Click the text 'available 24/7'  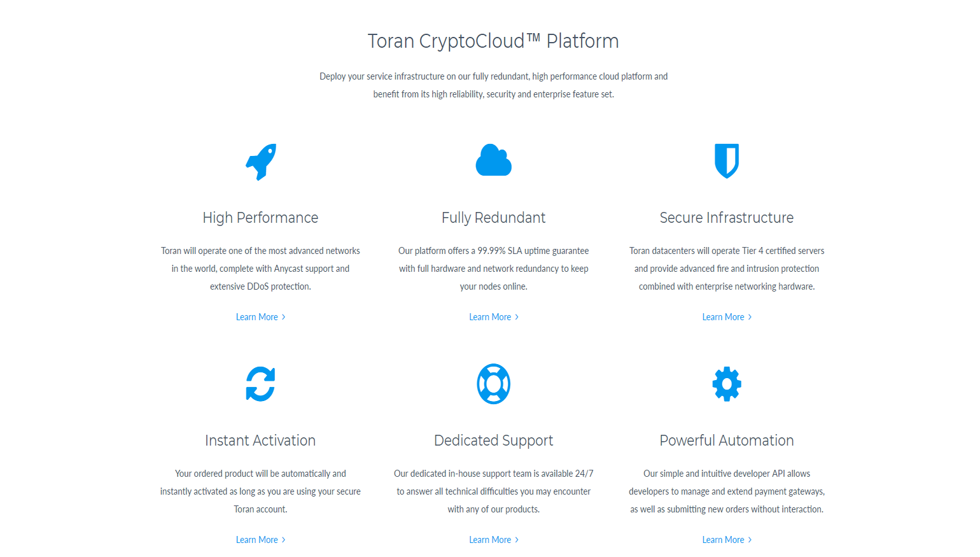(567, 474)
